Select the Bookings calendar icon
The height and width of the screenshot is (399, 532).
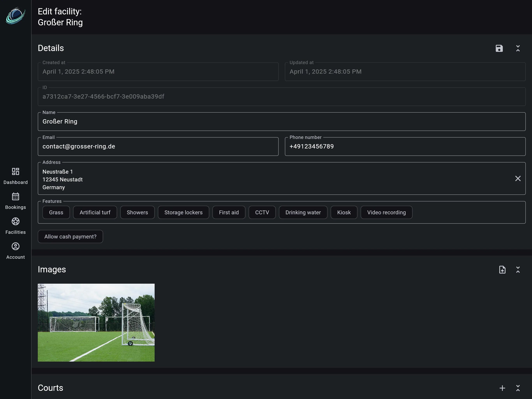pyautogui.click(x=15, y=196)
